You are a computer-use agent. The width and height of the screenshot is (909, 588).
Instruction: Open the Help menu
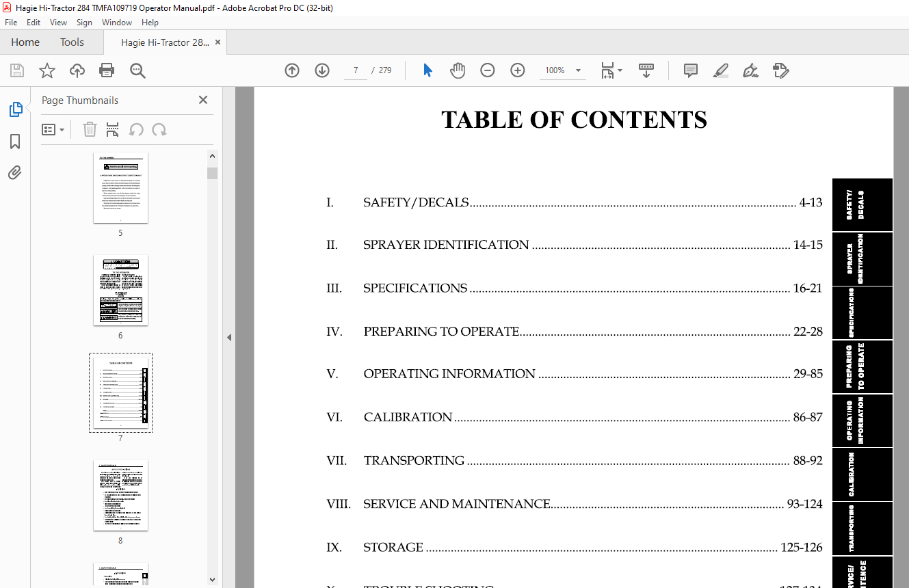pos(150,23)
